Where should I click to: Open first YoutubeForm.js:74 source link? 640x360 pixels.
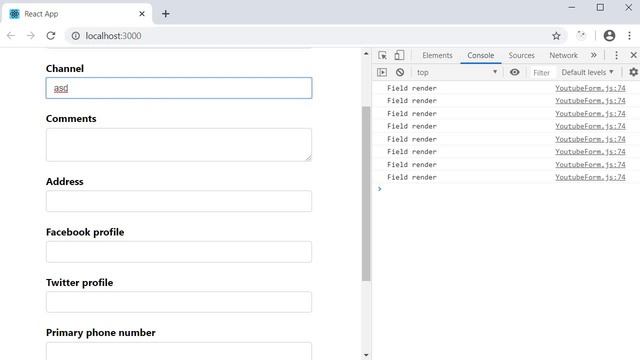tap(590, 88)
